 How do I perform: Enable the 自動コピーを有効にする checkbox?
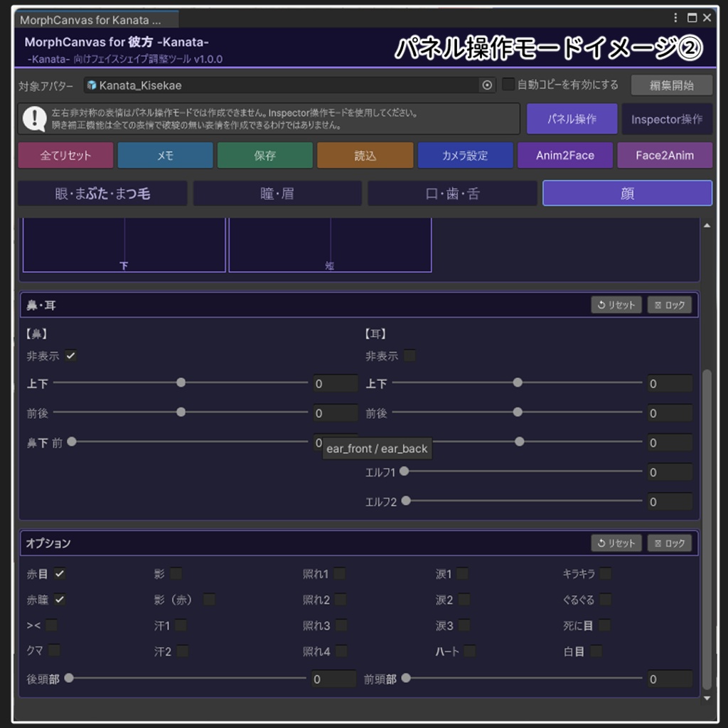(x=510, y=84)
